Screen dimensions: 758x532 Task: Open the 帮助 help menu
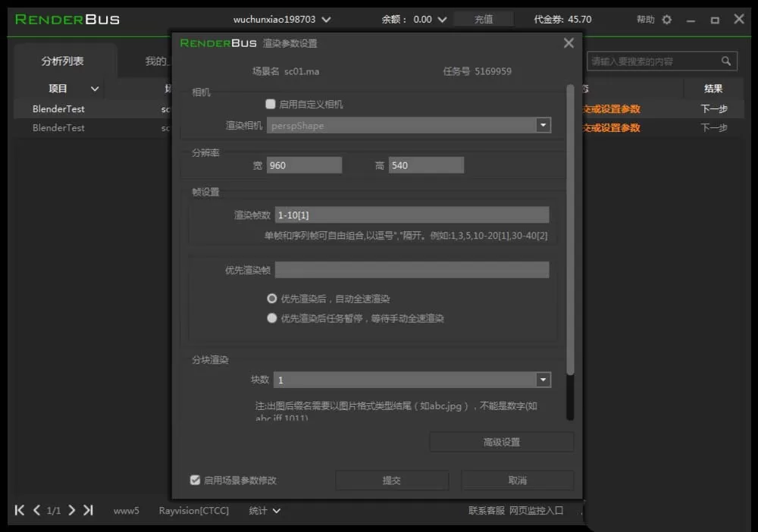645,20
